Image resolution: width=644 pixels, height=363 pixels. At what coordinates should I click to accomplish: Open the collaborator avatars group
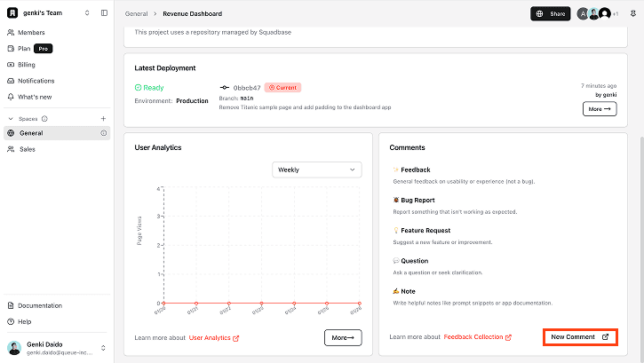point(597,13)
